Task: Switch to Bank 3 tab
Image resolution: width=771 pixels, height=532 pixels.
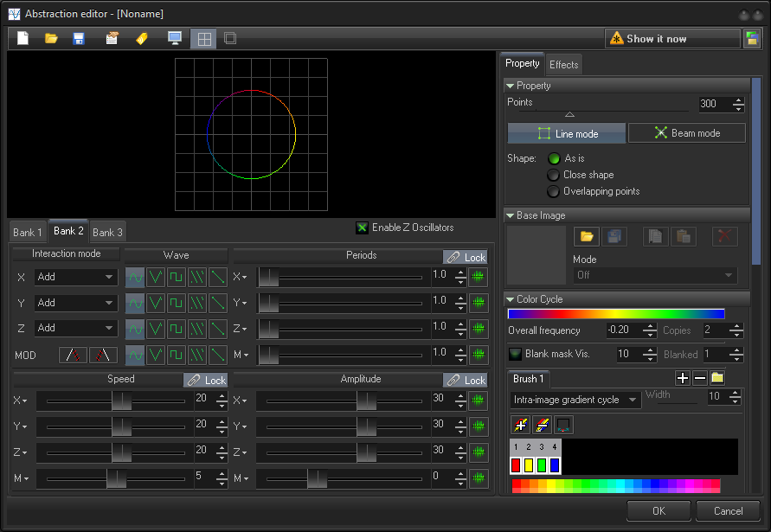Action: (107, 232)
